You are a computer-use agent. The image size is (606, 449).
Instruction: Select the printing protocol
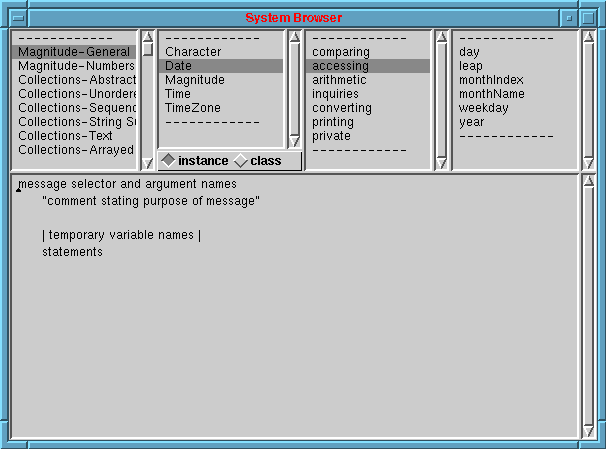368,122
